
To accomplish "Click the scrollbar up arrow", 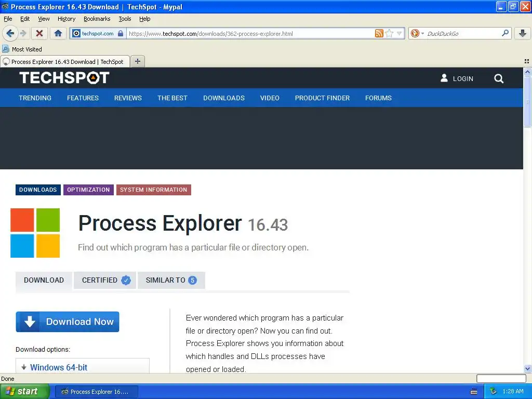I will (527, 72).
